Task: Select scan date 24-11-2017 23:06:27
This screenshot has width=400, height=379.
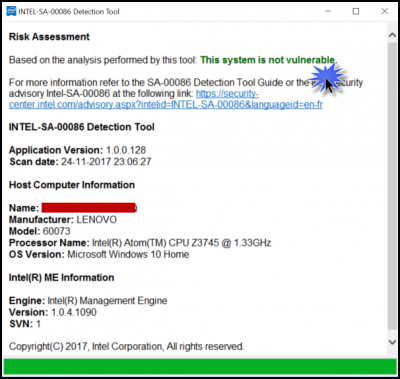Action: (x=106, y=162)
